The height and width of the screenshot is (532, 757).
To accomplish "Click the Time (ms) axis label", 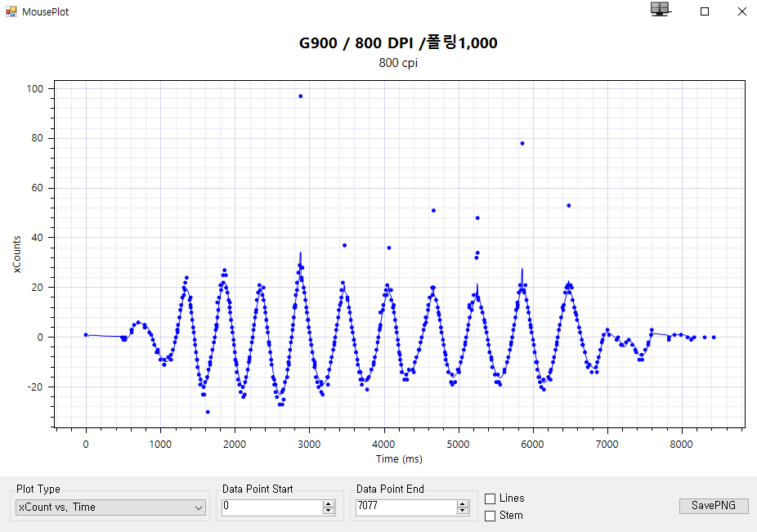I will (x=399, y=459).
